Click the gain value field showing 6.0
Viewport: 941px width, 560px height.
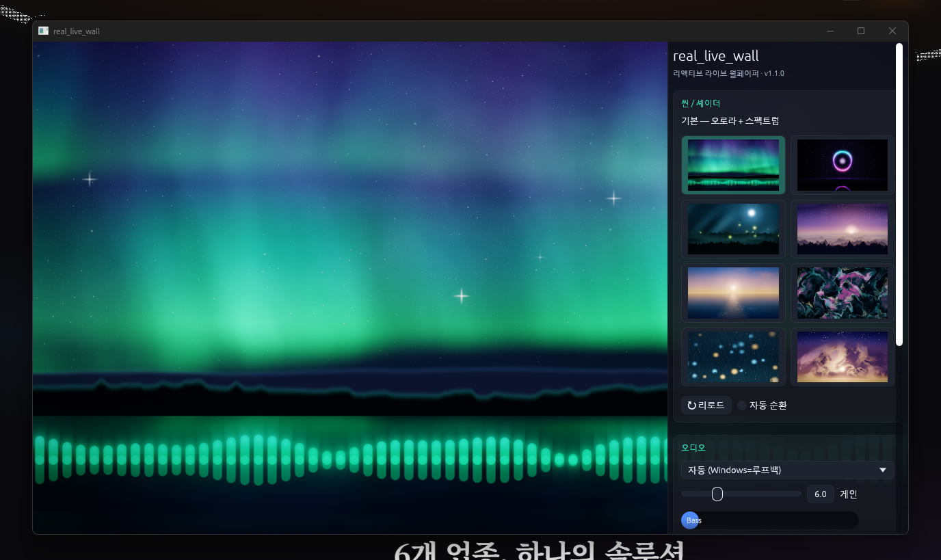click(x=821, y=494)
